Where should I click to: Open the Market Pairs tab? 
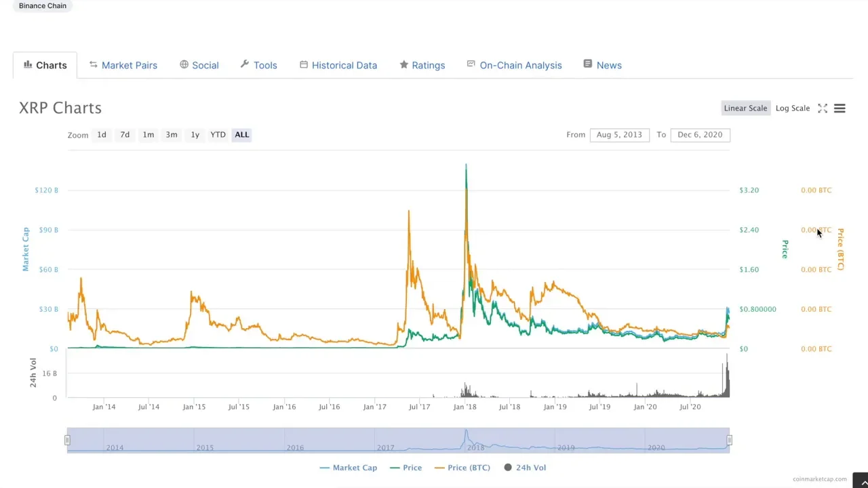(129, 65)
